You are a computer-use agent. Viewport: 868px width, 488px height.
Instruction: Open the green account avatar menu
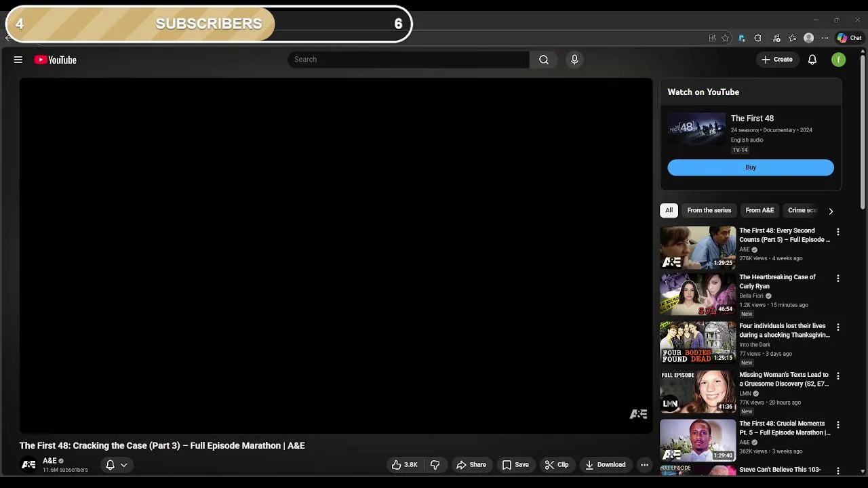coord(839,60)
